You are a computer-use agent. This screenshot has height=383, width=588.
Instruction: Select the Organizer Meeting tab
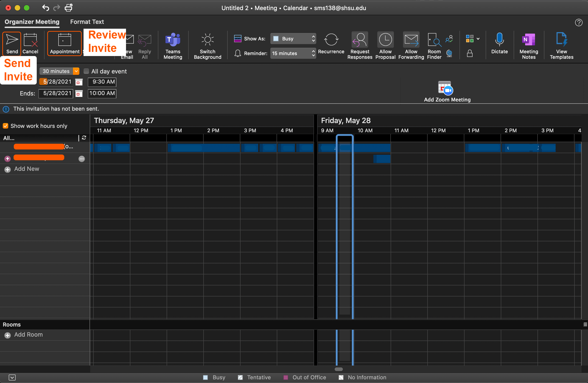pyautogui.click(x=32, y=22)
